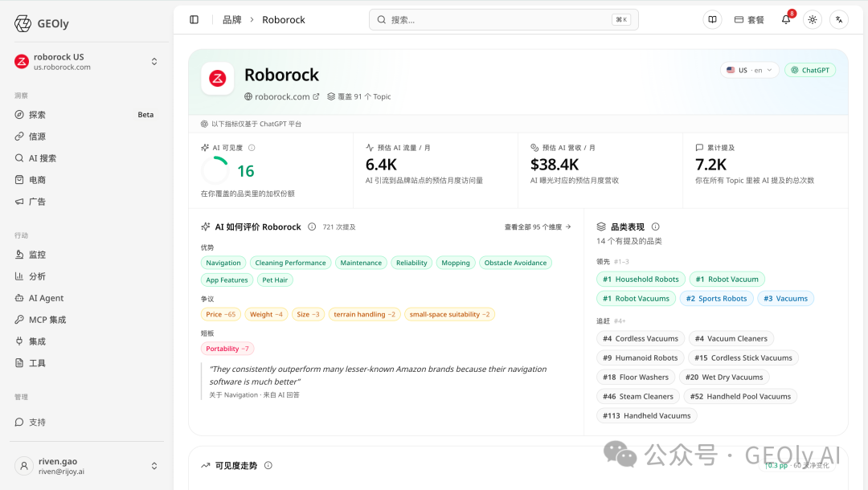
Task: Open the notifications bell
Action: [x=786, y=20]
